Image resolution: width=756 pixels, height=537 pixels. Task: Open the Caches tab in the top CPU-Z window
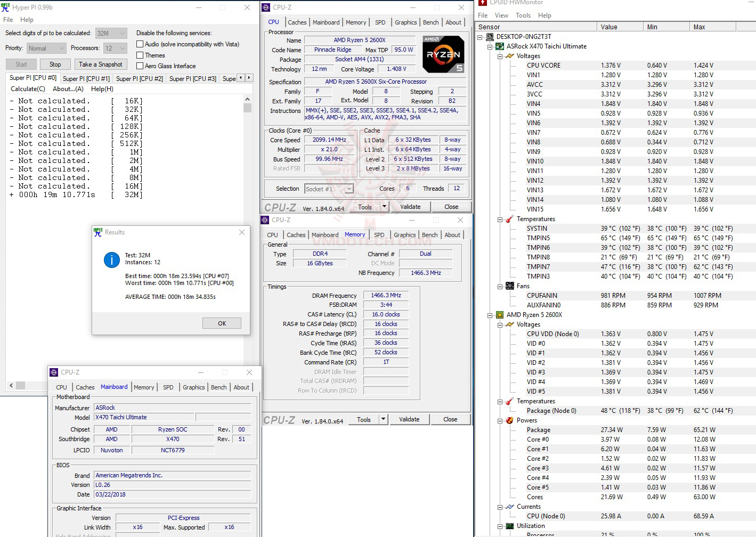point(297,22)
